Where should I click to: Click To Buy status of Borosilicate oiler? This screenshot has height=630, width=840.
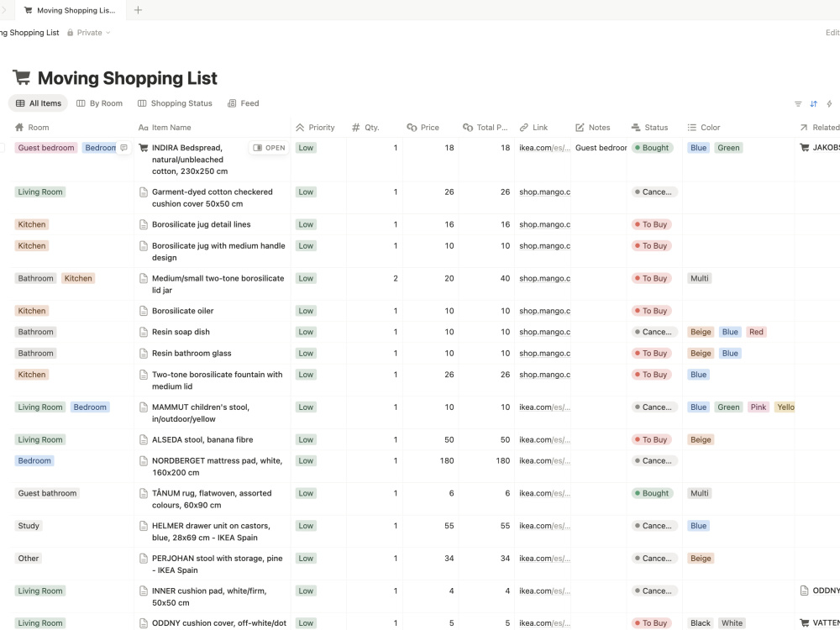click(x=651, y=311)
